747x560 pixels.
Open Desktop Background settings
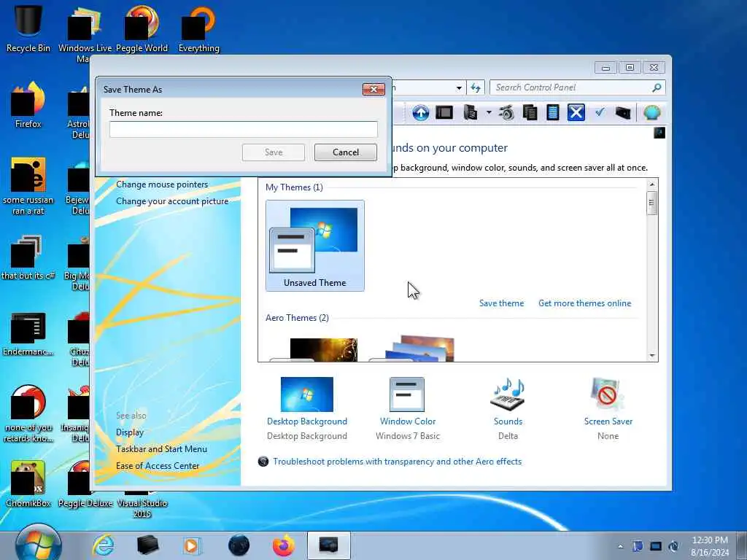click(x=307, y=408)
